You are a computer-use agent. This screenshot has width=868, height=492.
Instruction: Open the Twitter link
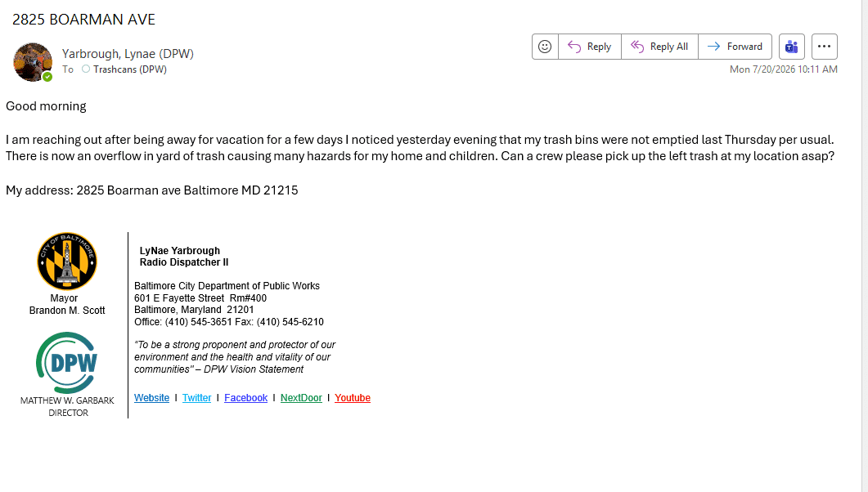[196, 398]
